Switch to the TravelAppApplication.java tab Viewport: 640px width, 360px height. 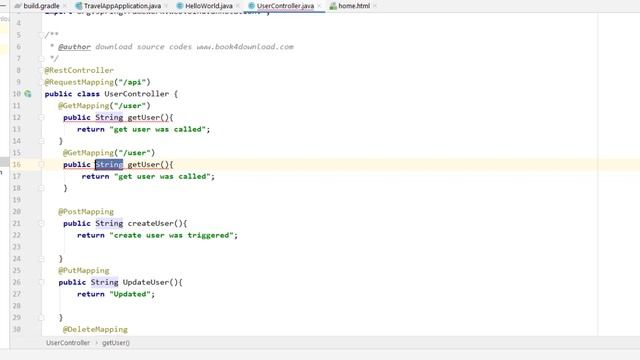122,6
